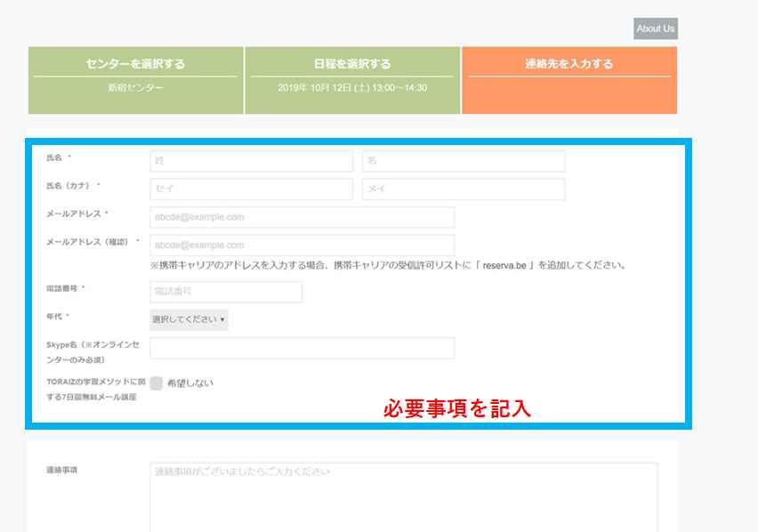Click inside the 連絡事項 text area
Viewport: 758px width, 532px height.
coord(403,496)
